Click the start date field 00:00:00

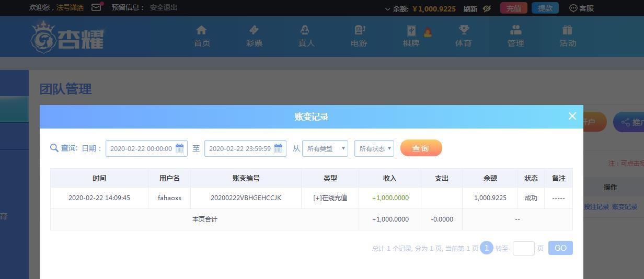point(146,148)
